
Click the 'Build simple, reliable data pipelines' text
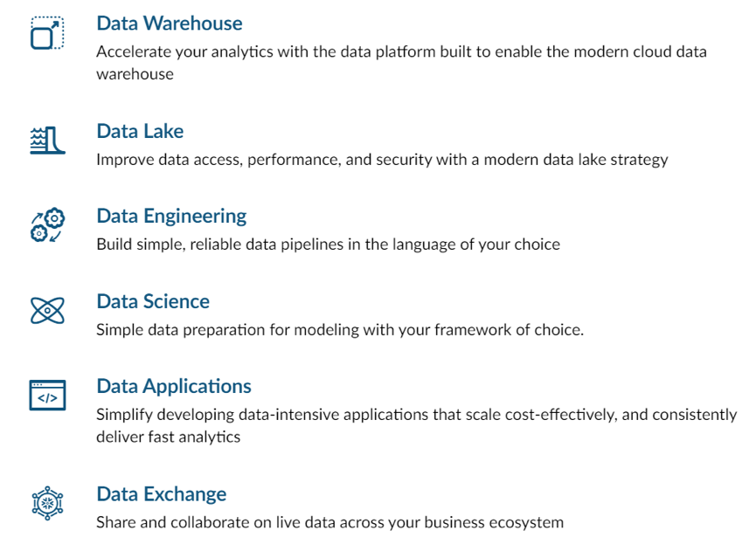click(x=329, y=244)
